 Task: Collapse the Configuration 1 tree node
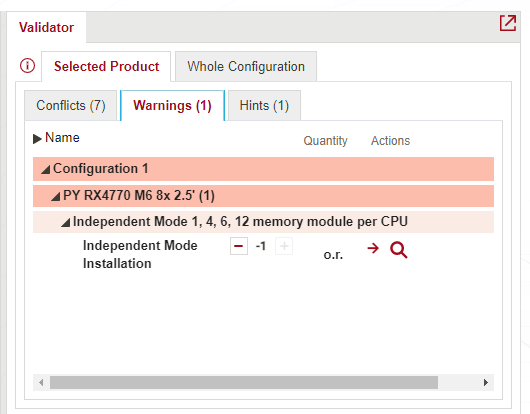(x=46, y=169)
